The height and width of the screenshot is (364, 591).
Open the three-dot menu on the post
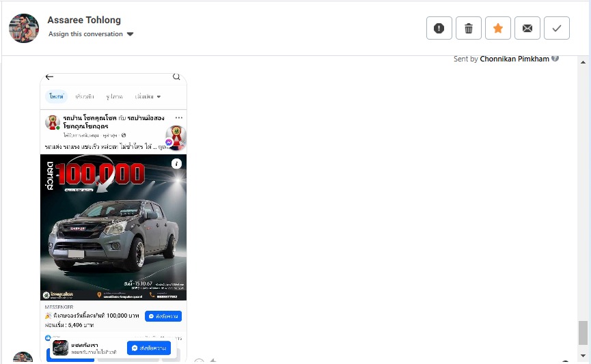tap(179, 117)
